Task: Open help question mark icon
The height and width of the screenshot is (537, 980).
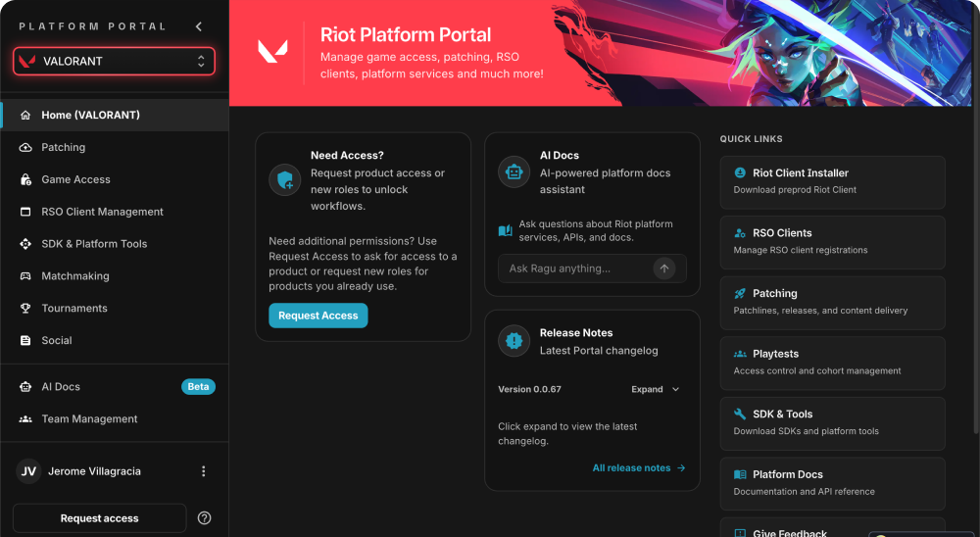Action: (205, 518)
